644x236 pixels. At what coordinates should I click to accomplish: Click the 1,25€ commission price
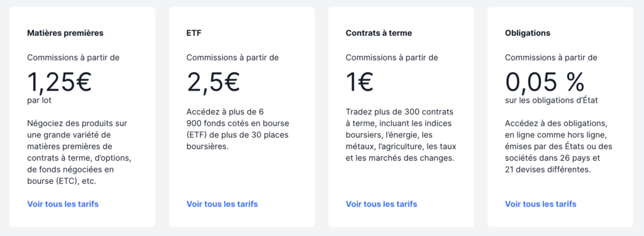click(x=60, y=82)
